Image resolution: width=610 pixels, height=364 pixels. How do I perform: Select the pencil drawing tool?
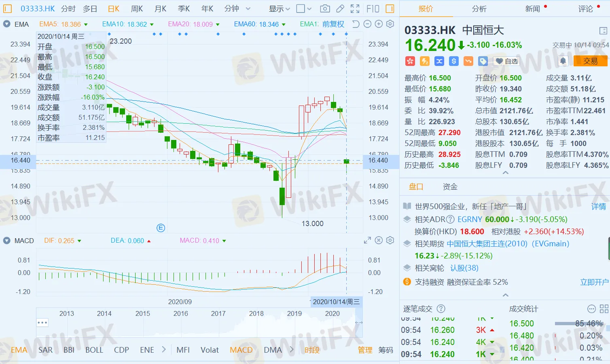[x=340, y=8]
